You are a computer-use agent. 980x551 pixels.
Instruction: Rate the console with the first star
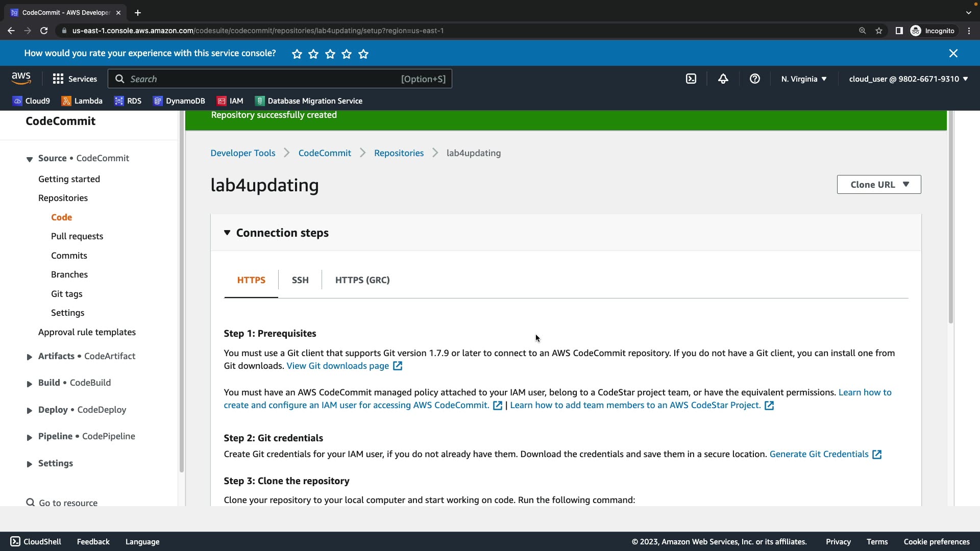(297, 54)
